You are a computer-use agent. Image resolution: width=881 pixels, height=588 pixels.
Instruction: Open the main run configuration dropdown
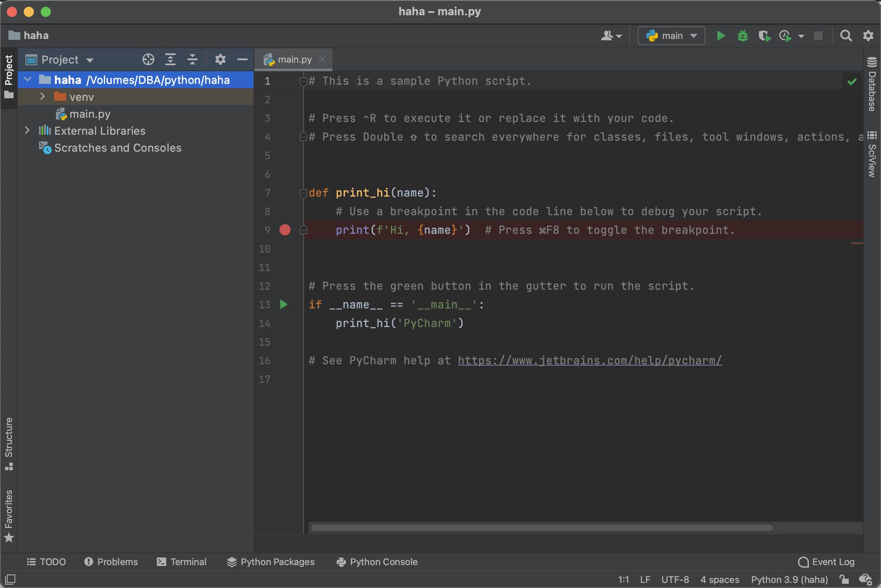(x=672, y=36)
